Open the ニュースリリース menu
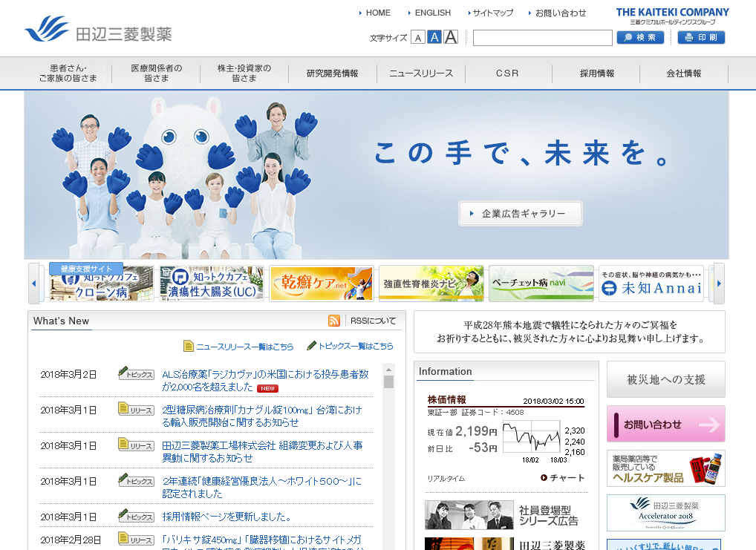This screenshot has width=756, height=550. click(421, 73)
